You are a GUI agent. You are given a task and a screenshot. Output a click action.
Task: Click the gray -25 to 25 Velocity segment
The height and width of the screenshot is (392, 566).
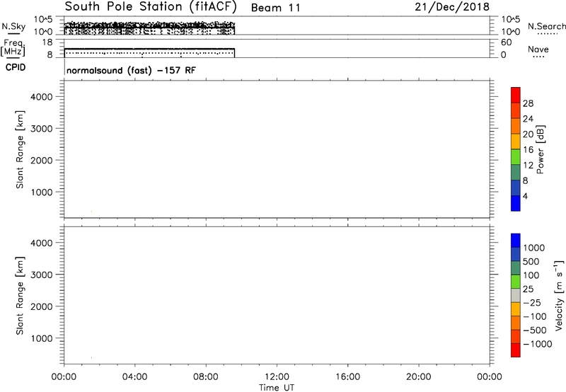pos(516,295)
